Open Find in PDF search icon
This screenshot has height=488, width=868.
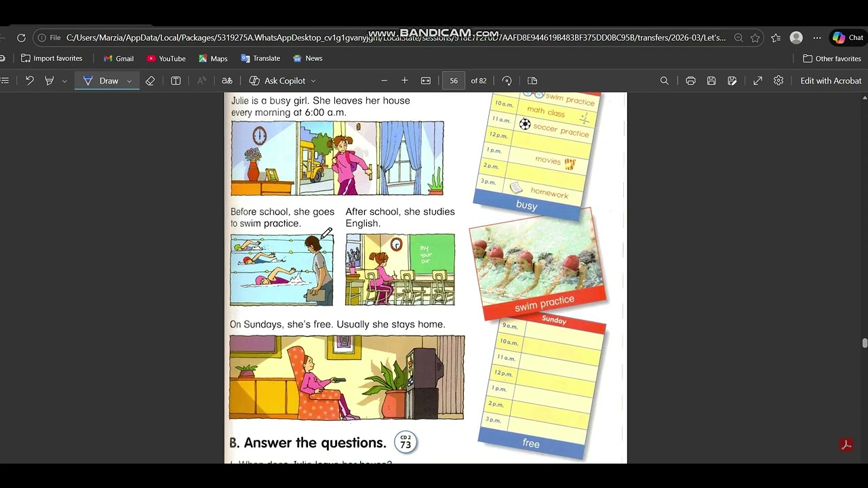click(x=665, y=81)
